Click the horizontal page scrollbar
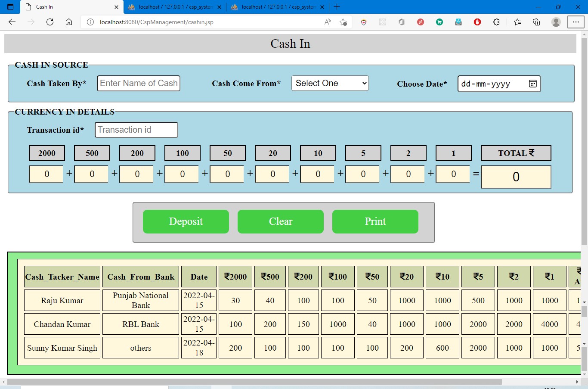The height and width of the screenshot is (389, 588). coord(254,382)
